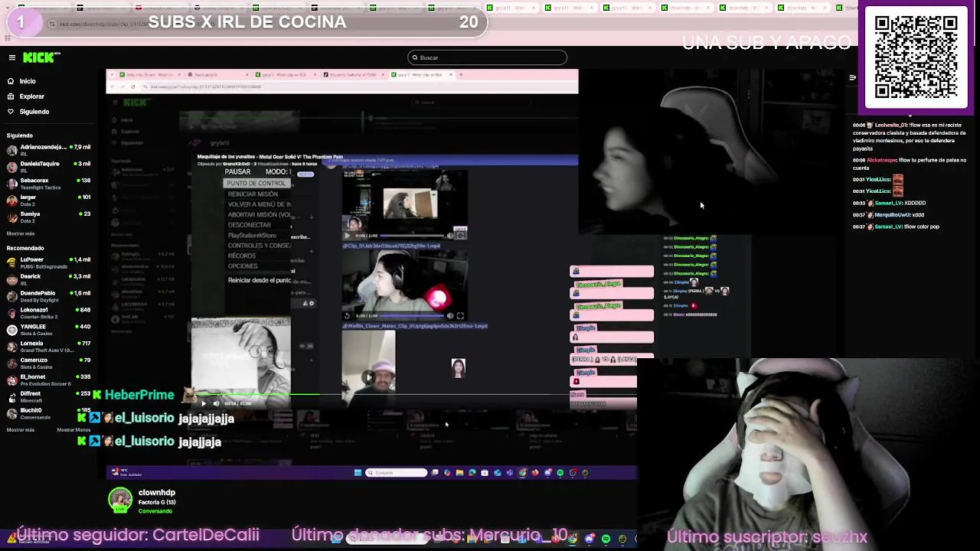This screenshot has height=551, width=980.
Task: Open YANGLEE avatar in Recomendado list
Action: 11,330
